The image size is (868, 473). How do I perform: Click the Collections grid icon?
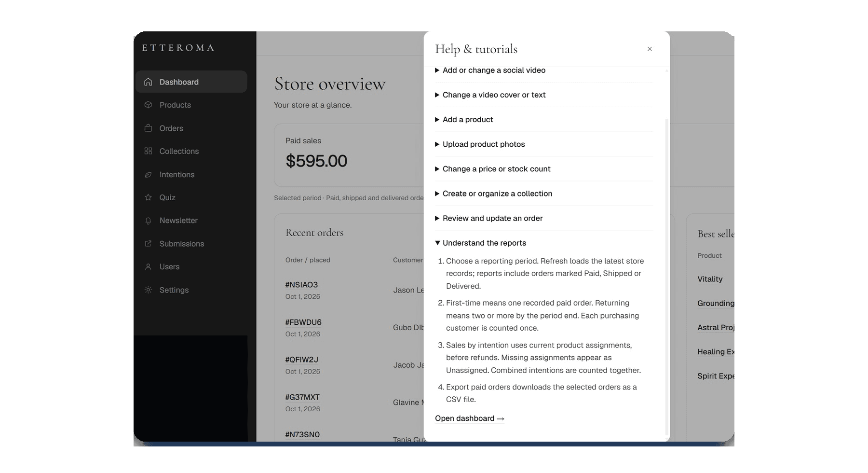(x=148, y=151)
